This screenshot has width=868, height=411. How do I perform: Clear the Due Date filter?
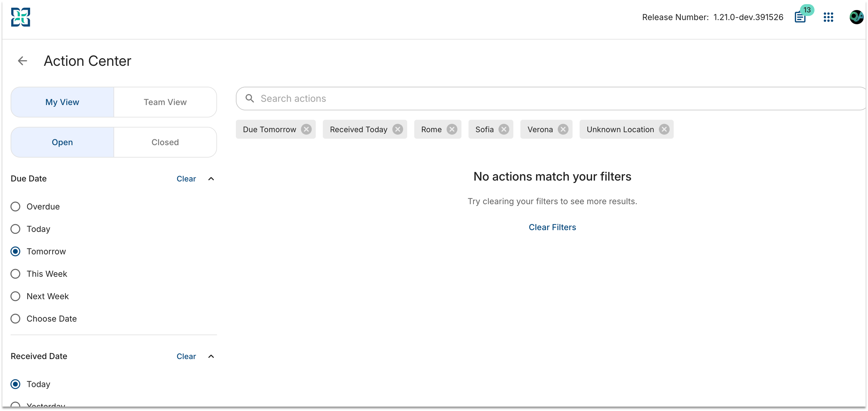[186, 179]
